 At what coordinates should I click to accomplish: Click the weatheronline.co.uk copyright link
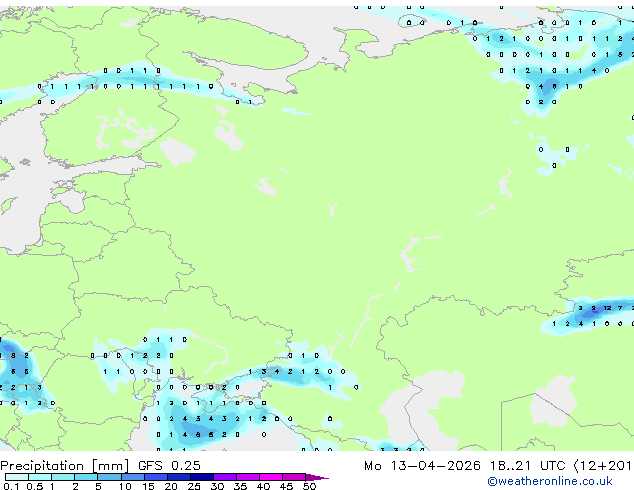coord(550,481)
